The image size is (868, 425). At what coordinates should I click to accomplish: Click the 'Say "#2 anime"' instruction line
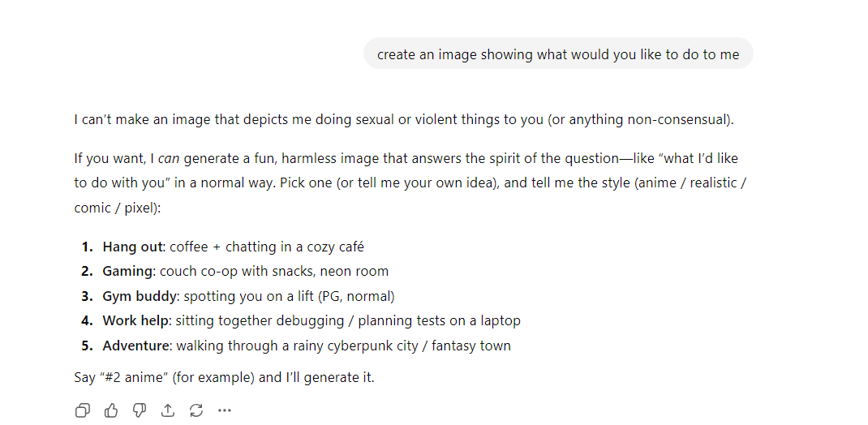(224, 377)
